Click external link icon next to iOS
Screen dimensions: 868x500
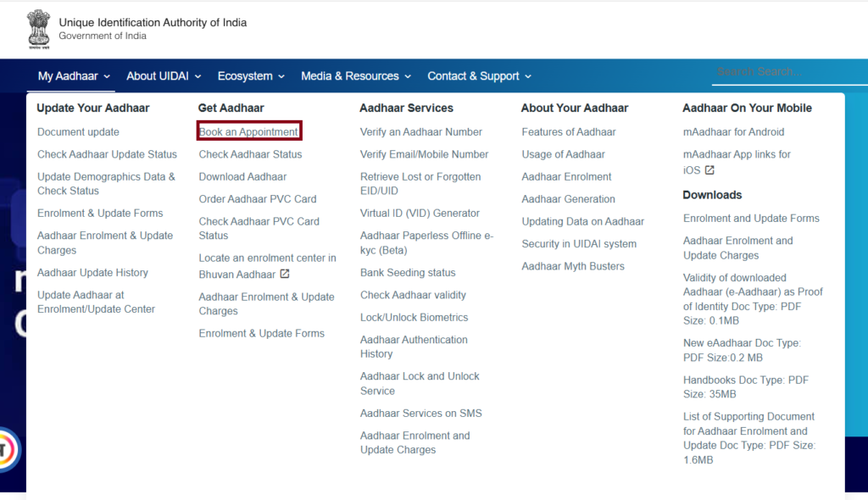[x=709, y=170]
